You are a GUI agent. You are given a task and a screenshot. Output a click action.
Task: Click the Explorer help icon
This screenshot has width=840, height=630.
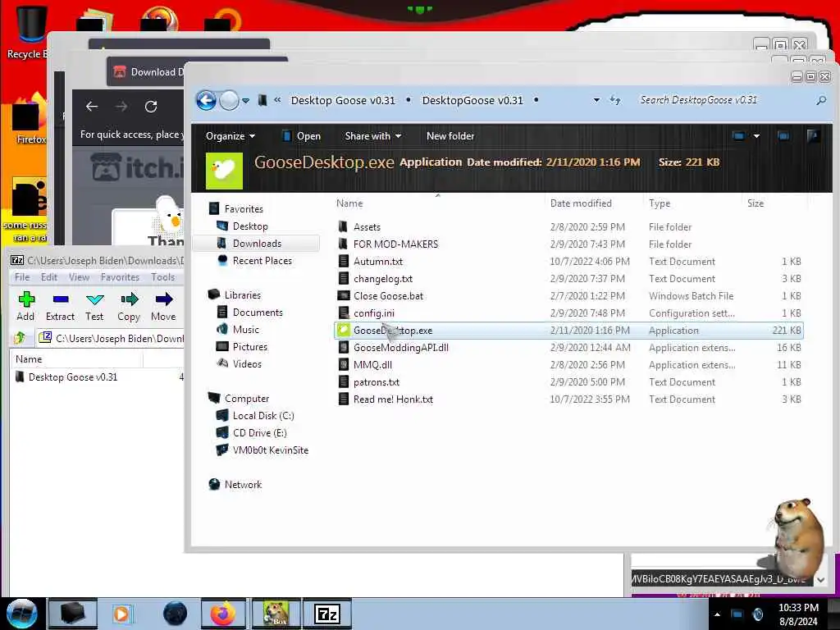tap(813, 136)
